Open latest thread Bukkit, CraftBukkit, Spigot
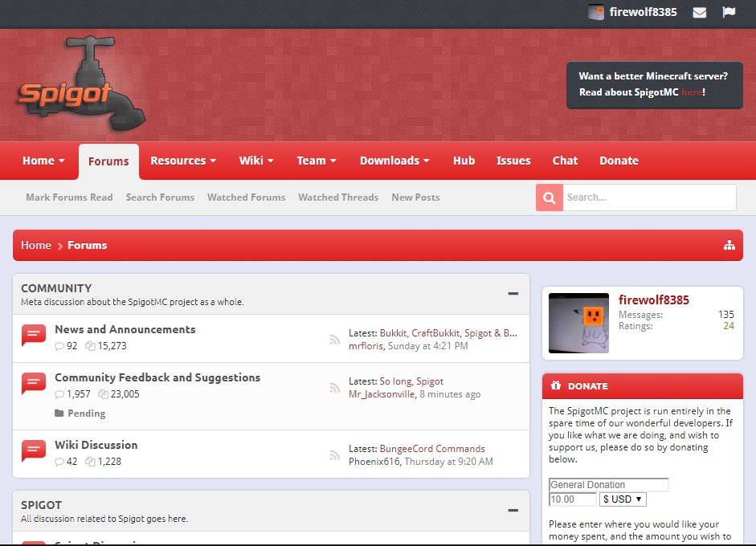This screenshot has width=756, height=546. coord(448,333)
